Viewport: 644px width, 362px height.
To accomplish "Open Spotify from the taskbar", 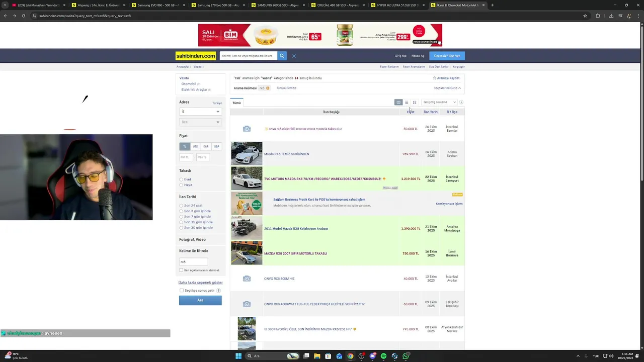I will (x=383, y=356).
